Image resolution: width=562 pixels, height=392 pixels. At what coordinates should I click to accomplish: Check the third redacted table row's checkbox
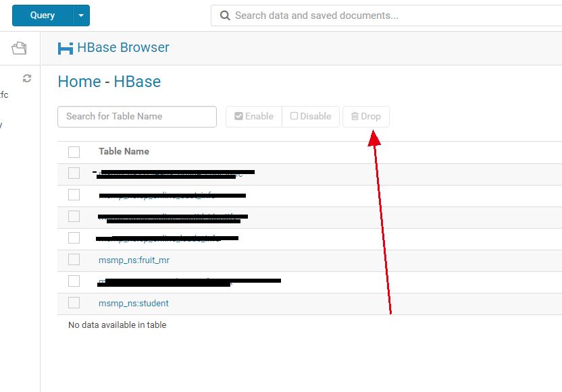pos(74,216)
